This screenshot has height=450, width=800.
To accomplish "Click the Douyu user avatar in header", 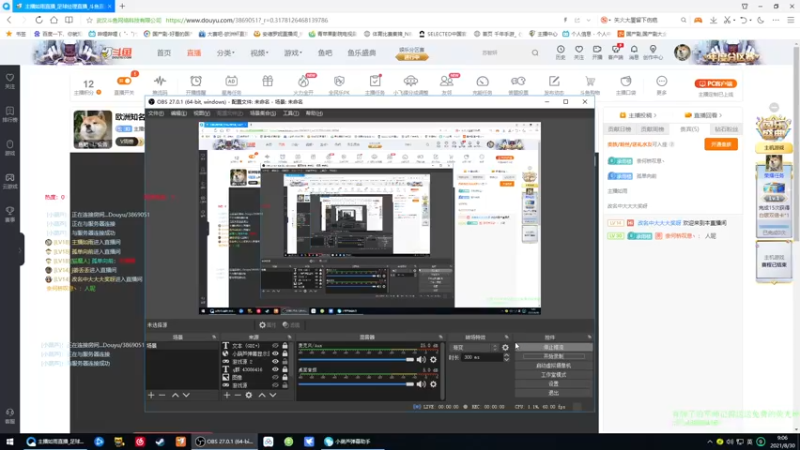I will pos(682,52).
